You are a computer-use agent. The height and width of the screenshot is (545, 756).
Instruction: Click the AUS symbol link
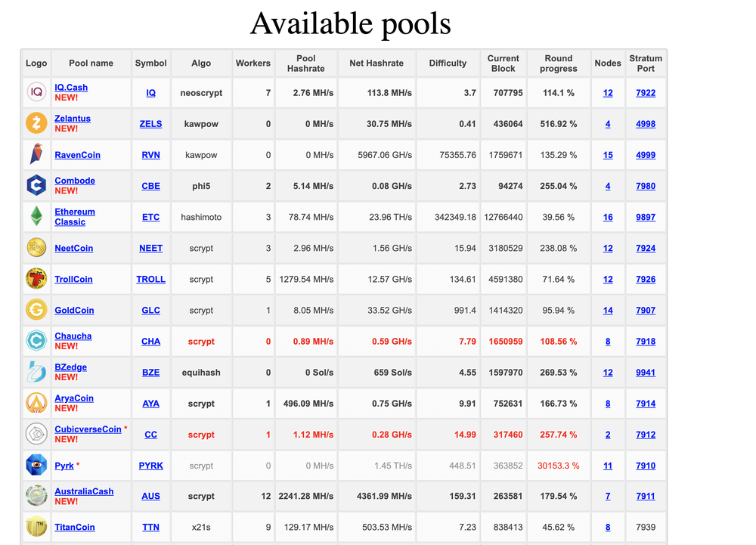click(x=151, y=497)
